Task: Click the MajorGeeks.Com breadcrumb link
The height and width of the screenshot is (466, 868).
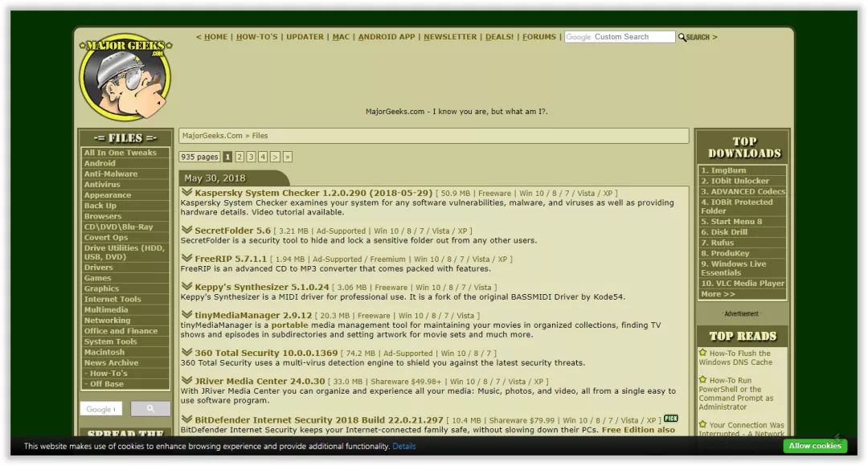Action: coord(212,136)
